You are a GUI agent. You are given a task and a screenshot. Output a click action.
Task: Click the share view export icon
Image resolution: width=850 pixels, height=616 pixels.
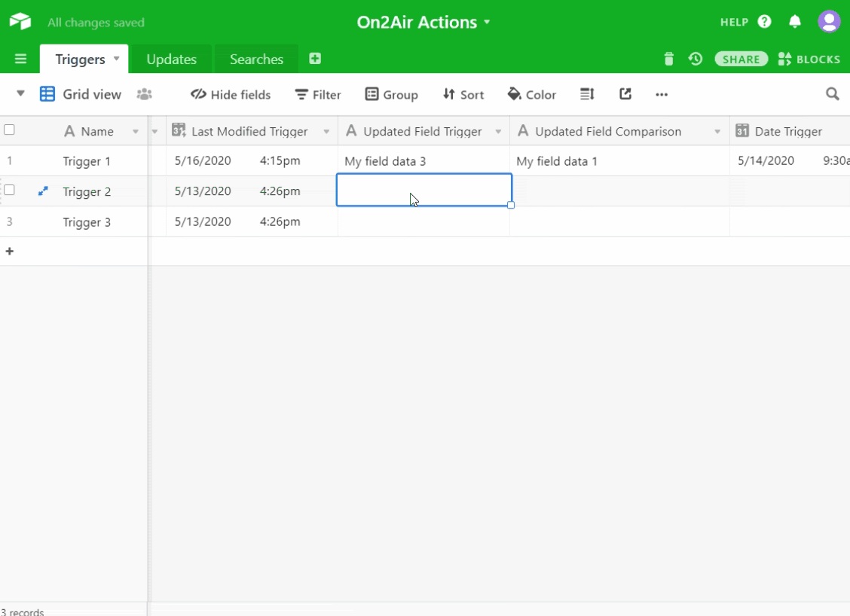tap(625, 94)
